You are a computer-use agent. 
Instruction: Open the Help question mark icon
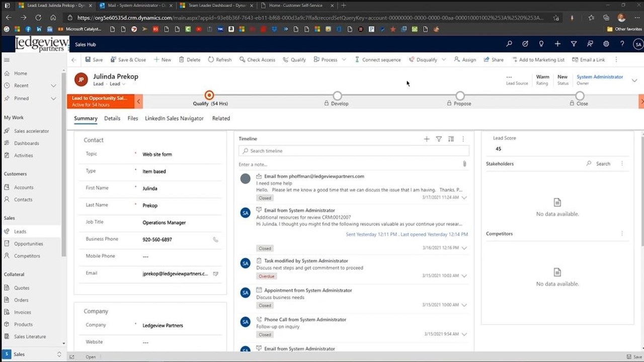[x=622, y=44]
